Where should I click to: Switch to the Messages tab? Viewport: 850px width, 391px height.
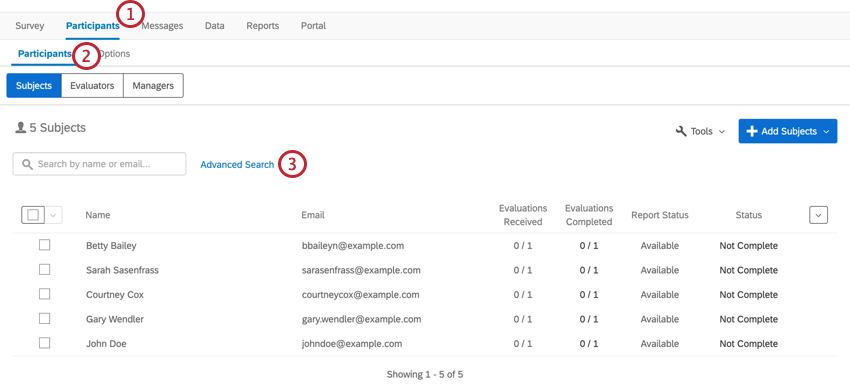162,25
